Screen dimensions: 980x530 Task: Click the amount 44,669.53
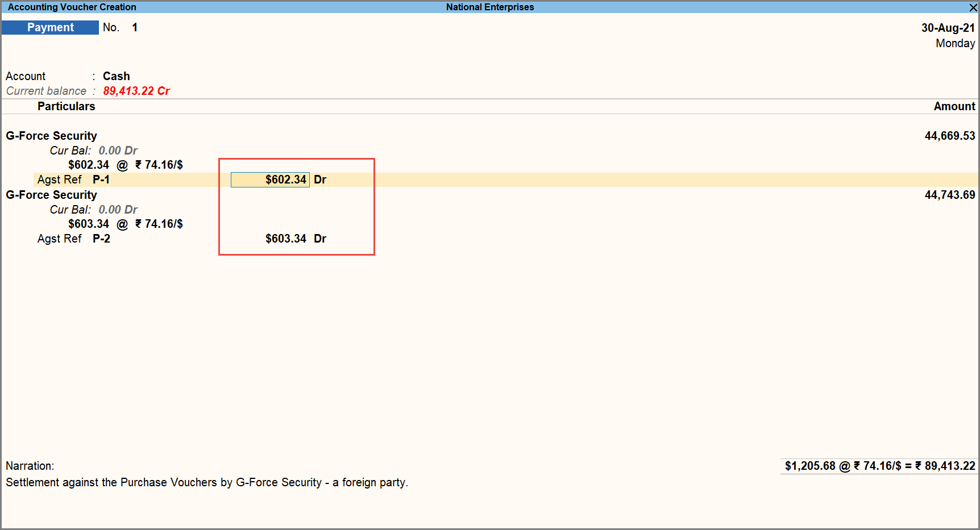pos(949,136)
